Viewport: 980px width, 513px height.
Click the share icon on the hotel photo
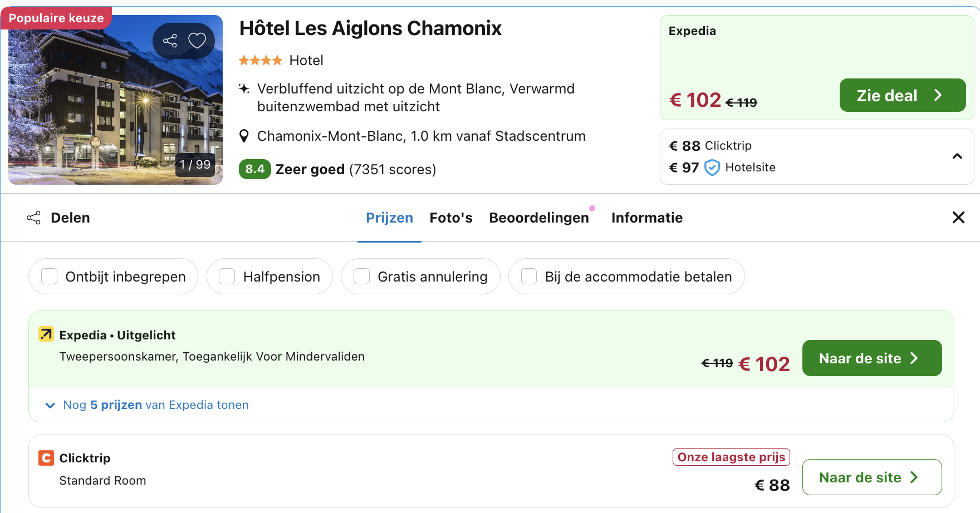coord(170,40)
